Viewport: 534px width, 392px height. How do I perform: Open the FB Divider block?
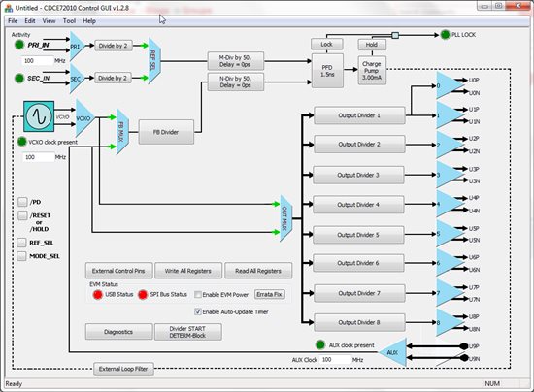(x=166, y=132)
